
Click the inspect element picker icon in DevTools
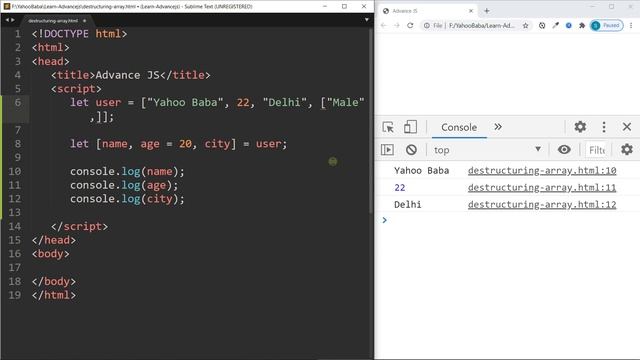tap(388, 127)
